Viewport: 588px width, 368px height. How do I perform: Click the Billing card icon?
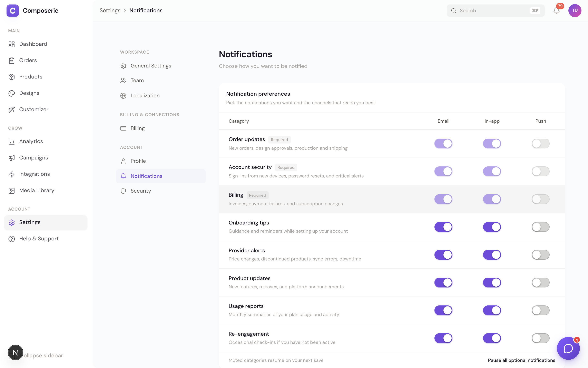[x=123, y=128]
